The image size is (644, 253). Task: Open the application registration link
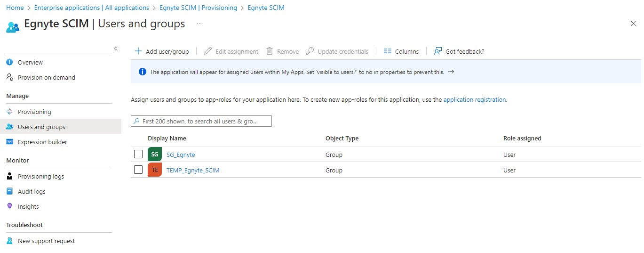coord(475,100)
